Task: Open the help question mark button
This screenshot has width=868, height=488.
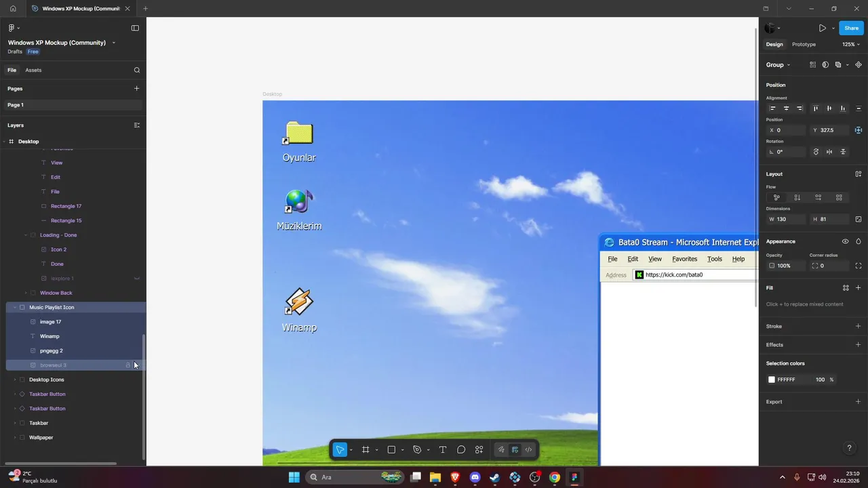Action: (849, 449)
